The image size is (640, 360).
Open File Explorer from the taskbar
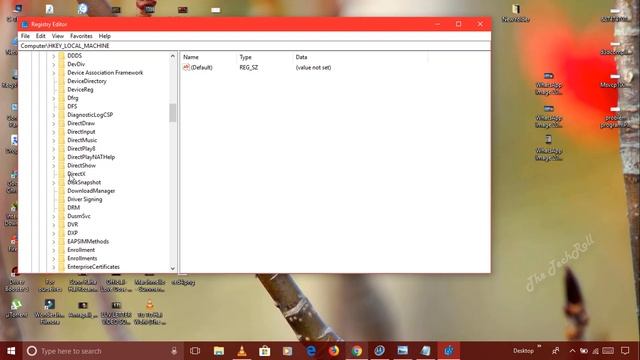219,351
